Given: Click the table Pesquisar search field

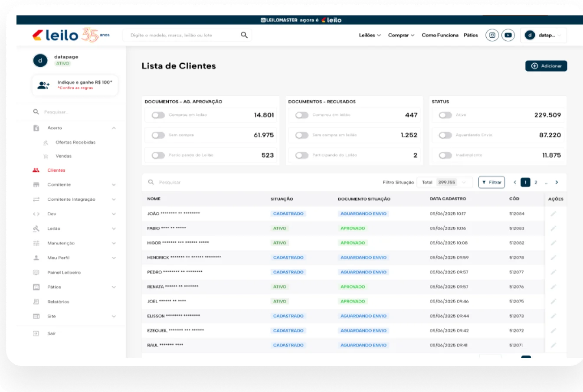Looking at the screenshot, I should (x=260, y=183).
